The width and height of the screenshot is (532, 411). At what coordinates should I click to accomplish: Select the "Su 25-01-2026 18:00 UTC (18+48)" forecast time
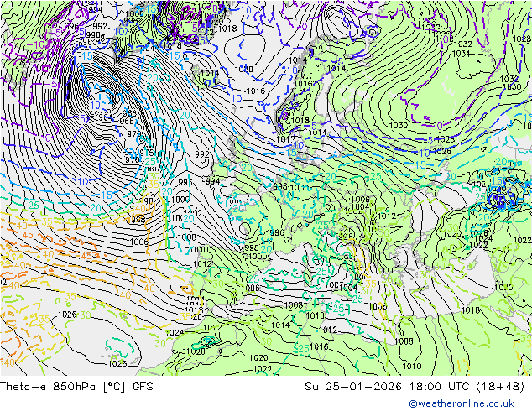[415, 386]
